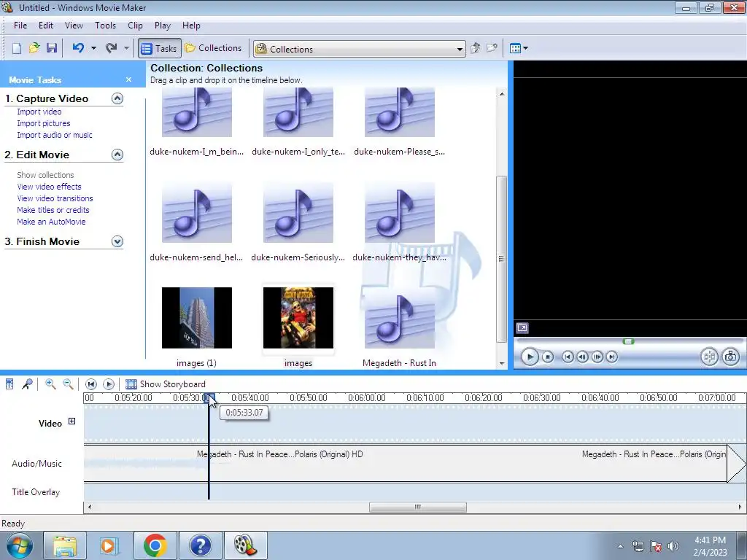Redo the last undone action
The image size is (747, 560).
point(112,48)
